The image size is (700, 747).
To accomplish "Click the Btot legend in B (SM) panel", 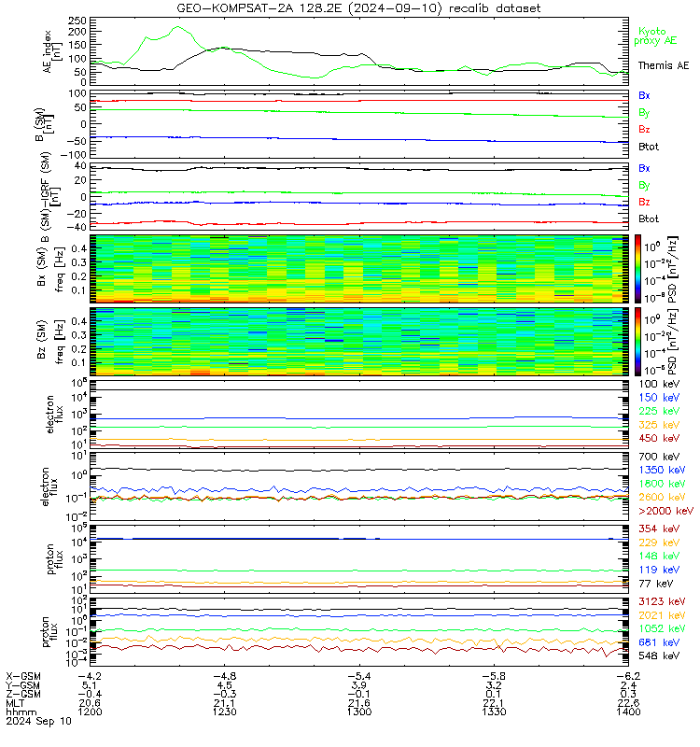I will [x=649, y=147].
